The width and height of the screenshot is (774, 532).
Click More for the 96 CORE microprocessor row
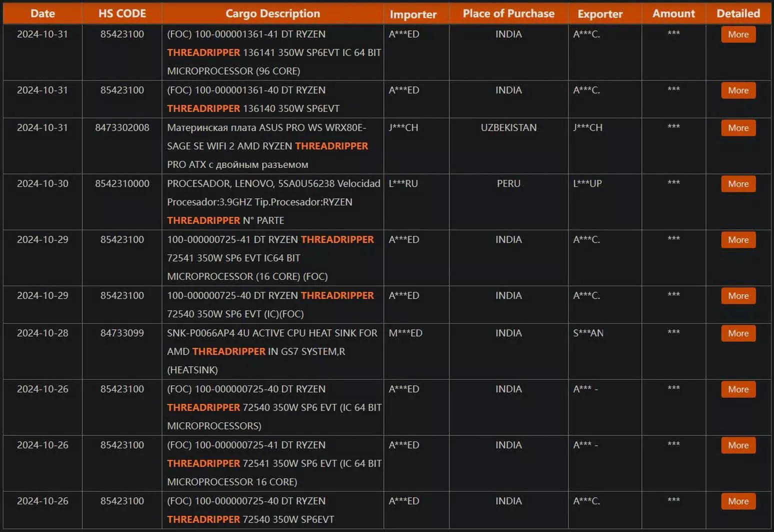(738, 34)
